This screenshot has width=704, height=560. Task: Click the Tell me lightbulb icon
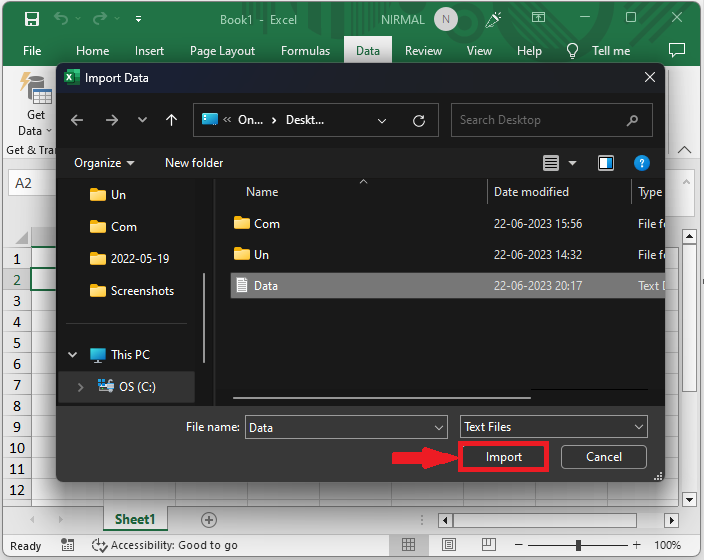pyautogui.click(x=572, y=51)
